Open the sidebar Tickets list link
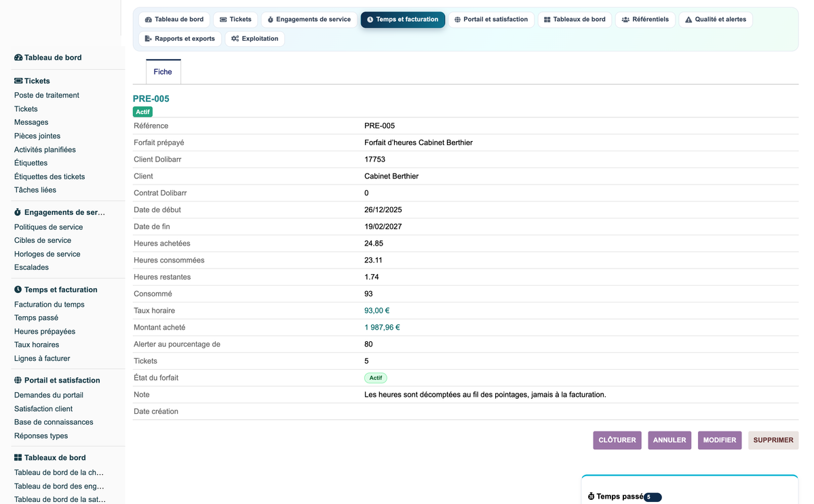The width and height of the screenshot is (814, 504). (x=26, y=109)
